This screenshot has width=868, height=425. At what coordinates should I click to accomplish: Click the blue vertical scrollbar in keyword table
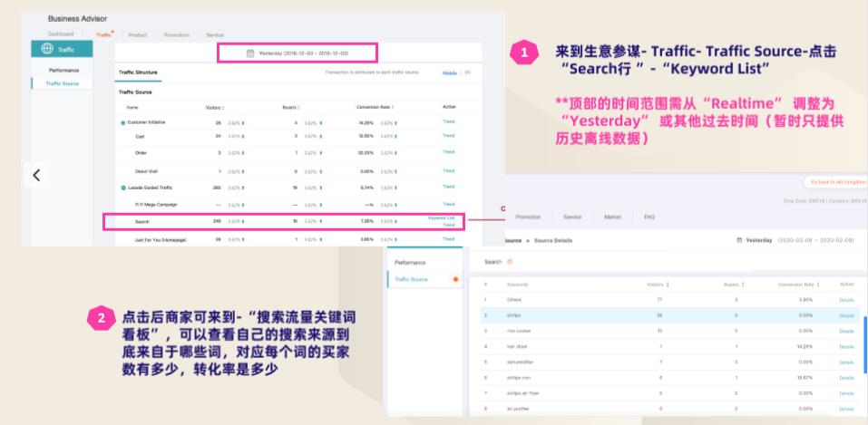pos(864,344)
